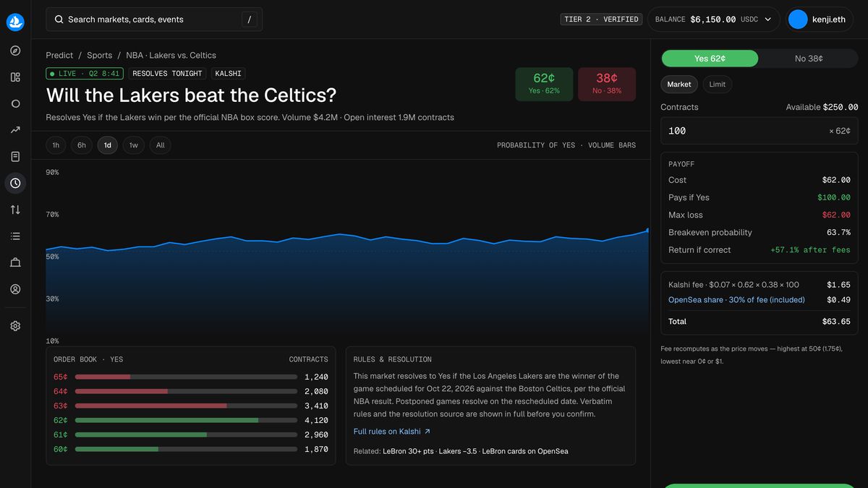Click the PROBABILITY OF YES · VOLUME BARS label
Viewport: 868px width, 488px height.
click(566, 145)
